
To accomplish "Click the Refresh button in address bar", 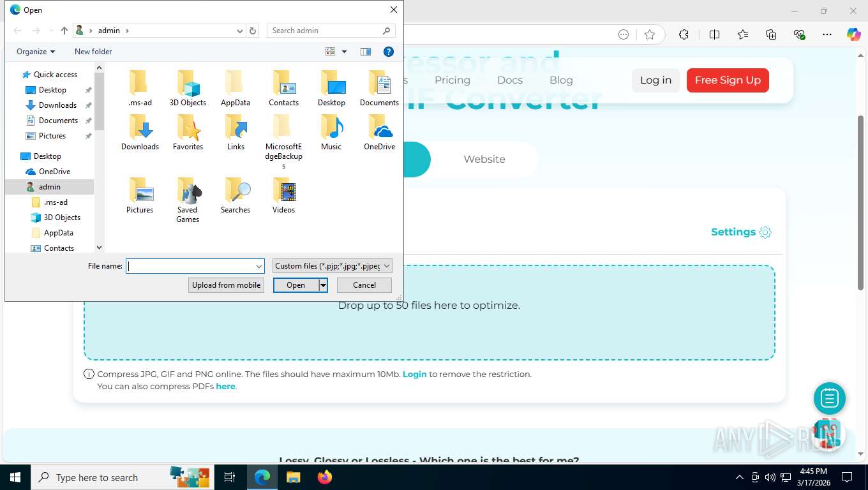I will [x=253, y=31].
